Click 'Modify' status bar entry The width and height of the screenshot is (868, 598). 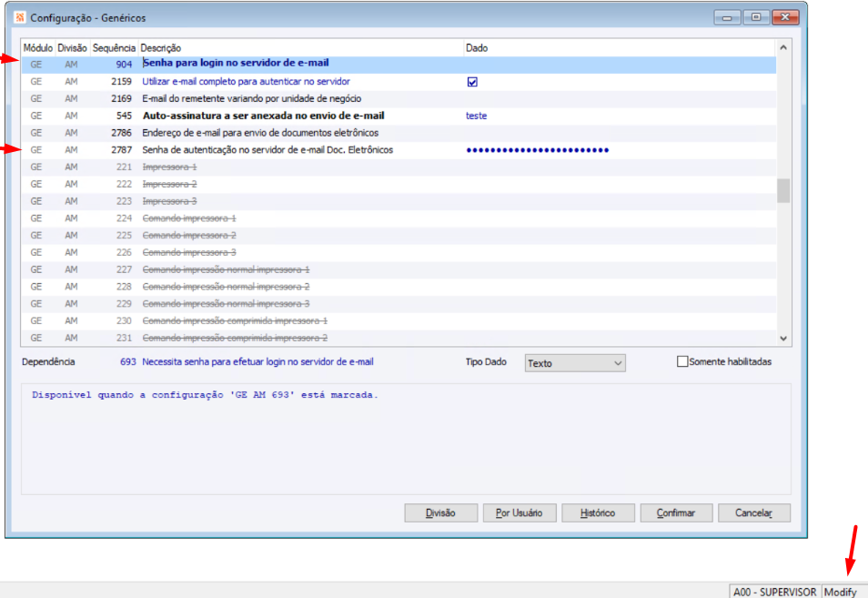841,592
